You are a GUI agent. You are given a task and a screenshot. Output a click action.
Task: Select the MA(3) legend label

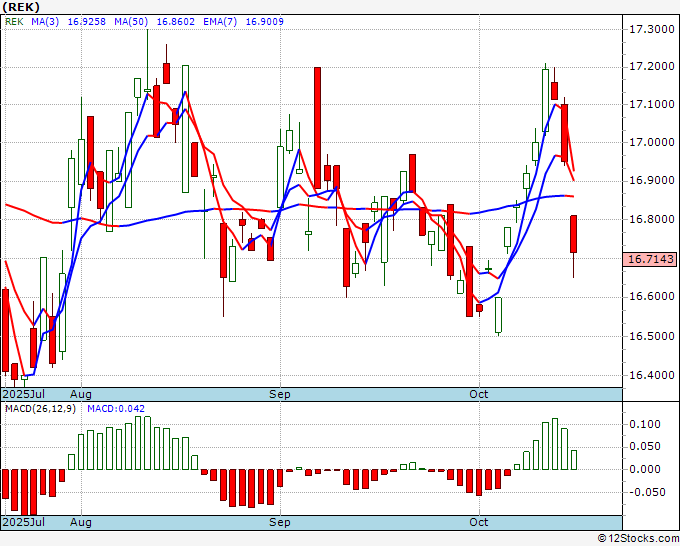45,22
